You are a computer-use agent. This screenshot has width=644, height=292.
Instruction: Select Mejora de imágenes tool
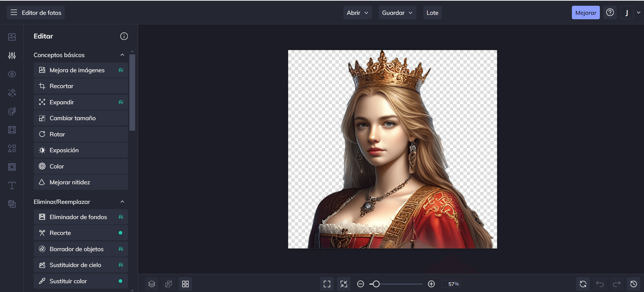point(81,70)
